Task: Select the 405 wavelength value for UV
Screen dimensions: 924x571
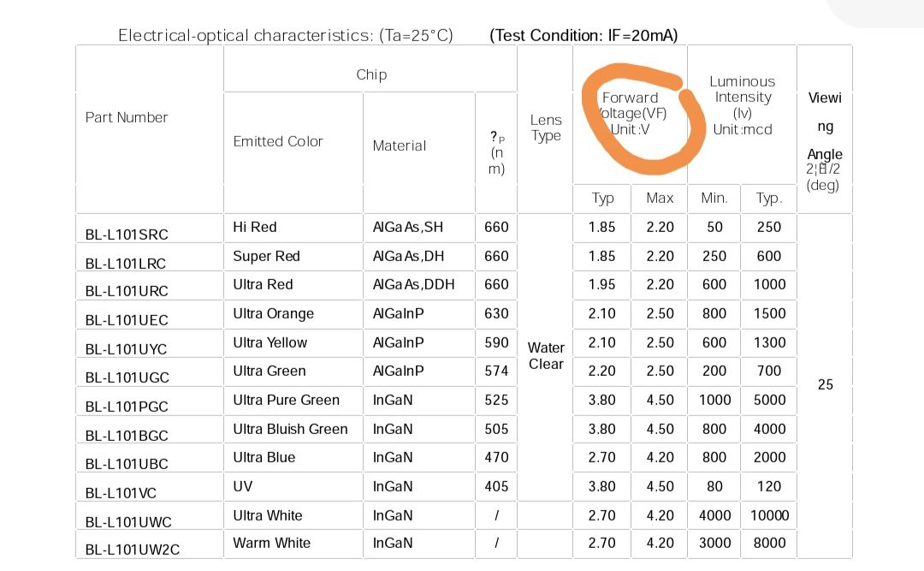Action: [x=496, y=486]
